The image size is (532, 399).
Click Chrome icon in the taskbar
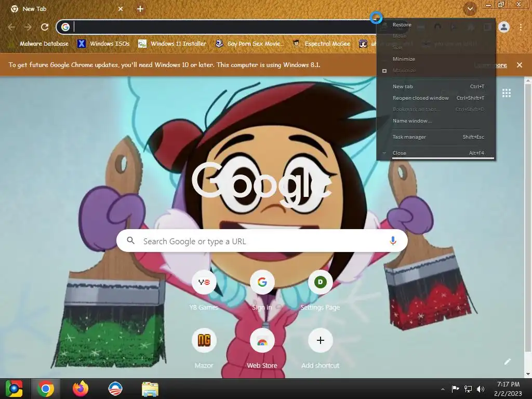pyautogui.click(x=46, y=389)
